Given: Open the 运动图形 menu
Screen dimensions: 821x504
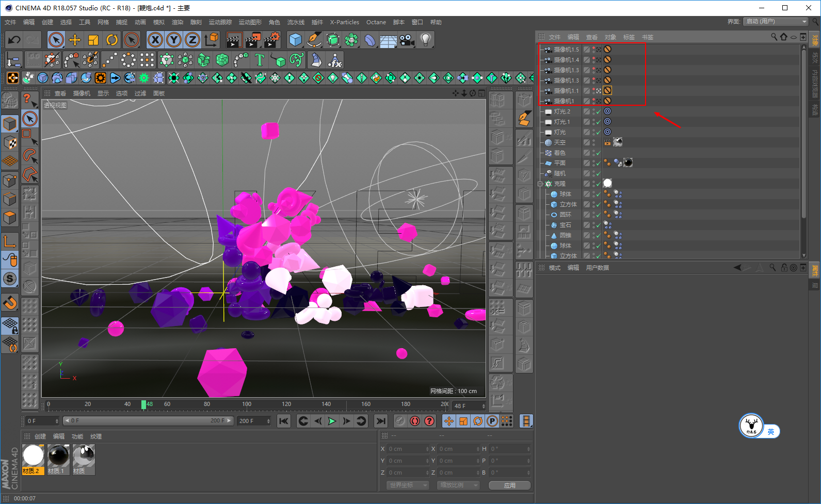Looking at the screenshot, I should [x=250, y=22].
